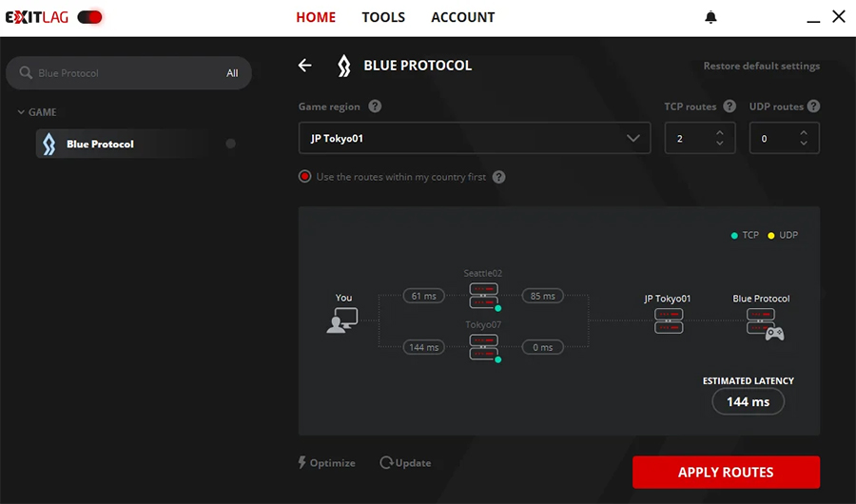The image size is (856, 504).
Task: Click the Optimize button
Action: pos(326,463)
